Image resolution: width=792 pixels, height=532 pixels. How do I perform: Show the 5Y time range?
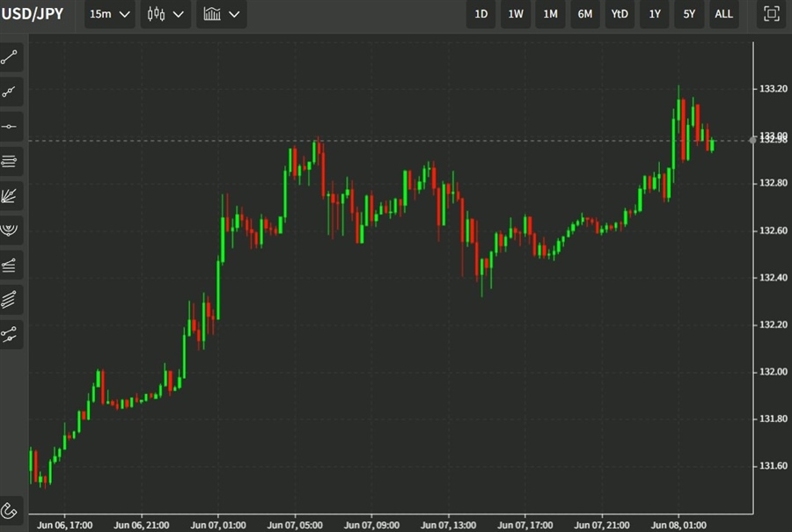coord(689,14)
